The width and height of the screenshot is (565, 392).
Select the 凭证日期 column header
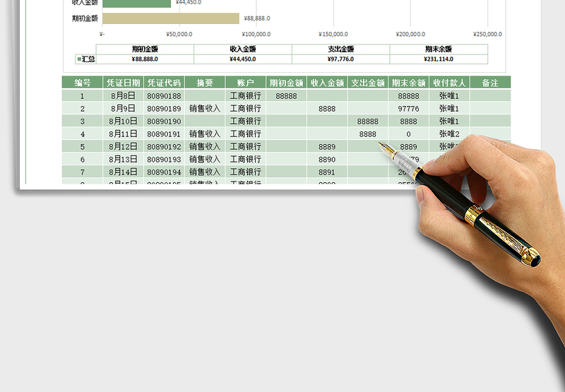[123, 83]
